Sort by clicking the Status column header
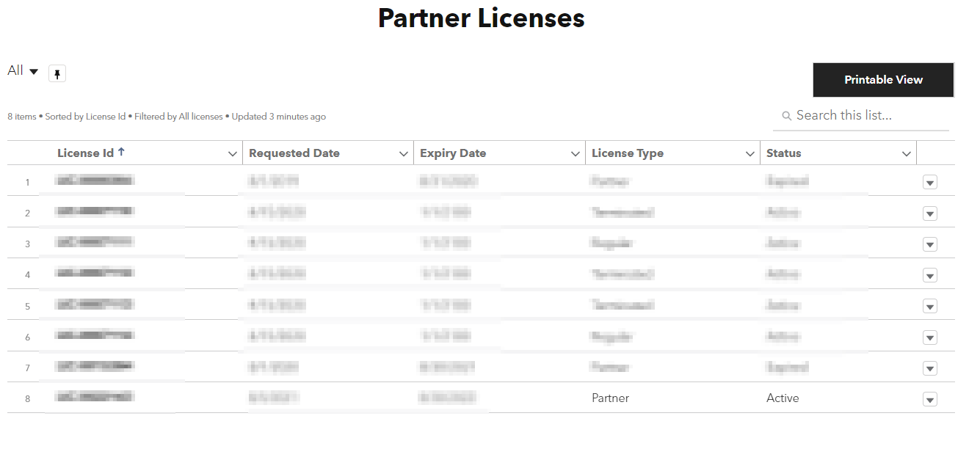Screen dimensions: 980x449 point(784,153)
